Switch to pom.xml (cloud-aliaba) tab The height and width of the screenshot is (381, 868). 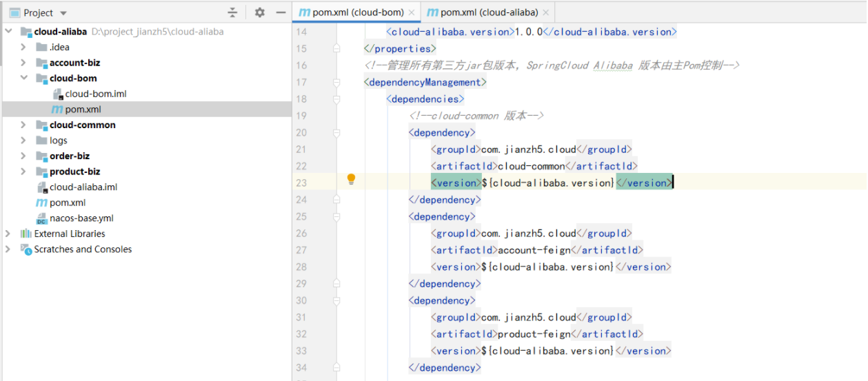click(x=489, y=12)
